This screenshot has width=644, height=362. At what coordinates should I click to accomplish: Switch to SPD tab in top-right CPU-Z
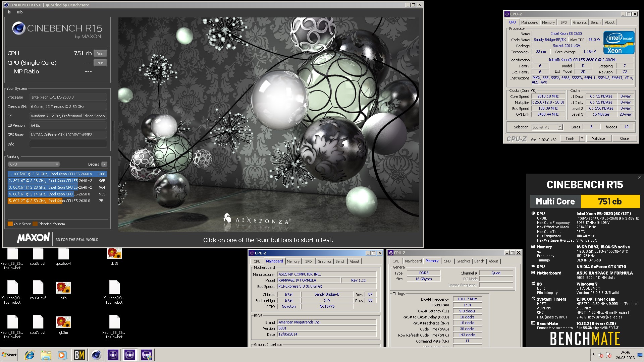click(563, 22)
